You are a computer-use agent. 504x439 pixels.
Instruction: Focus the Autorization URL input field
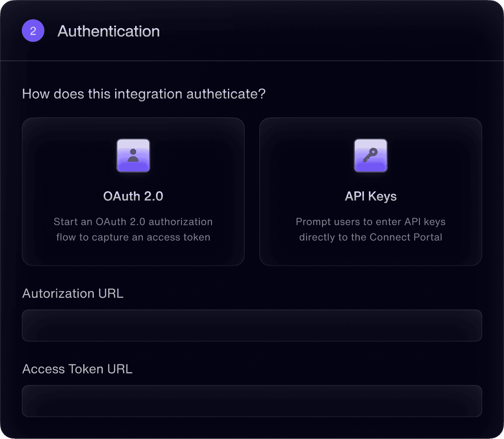click(x=252, y=325)
